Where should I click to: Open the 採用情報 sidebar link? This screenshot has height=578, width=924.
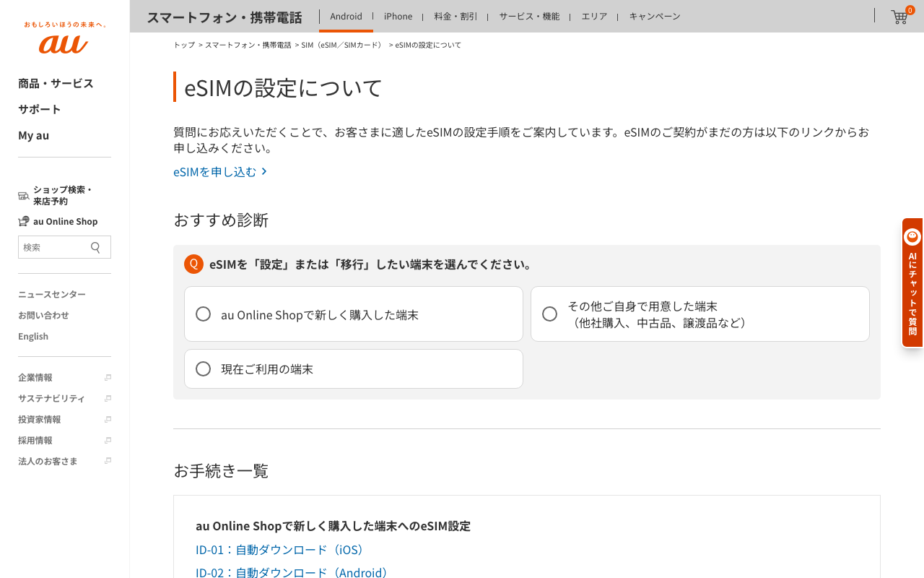[x=35, y=441]
